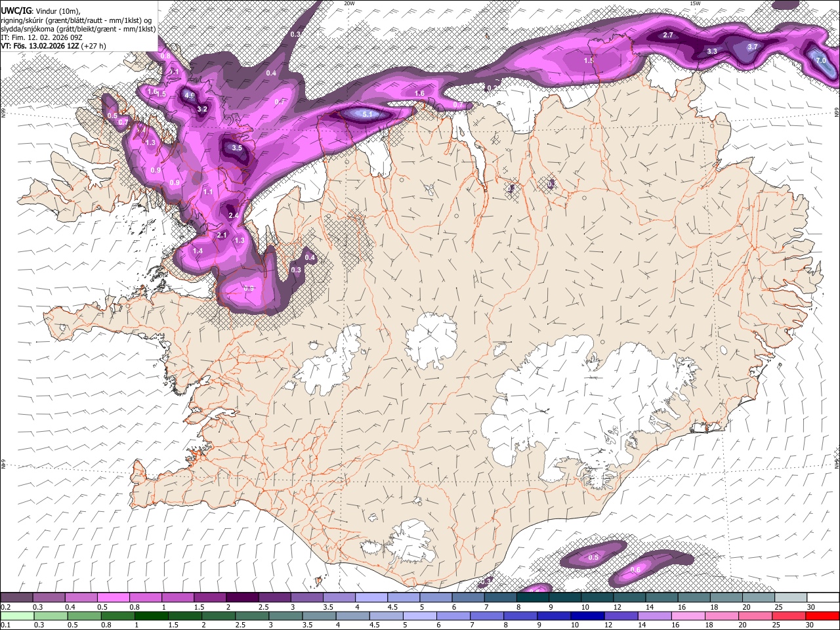Click the dark purple 2–2.5 swatch in upper legend
The width and height of the screenshot is (840, 630).
tap(243, 598)
